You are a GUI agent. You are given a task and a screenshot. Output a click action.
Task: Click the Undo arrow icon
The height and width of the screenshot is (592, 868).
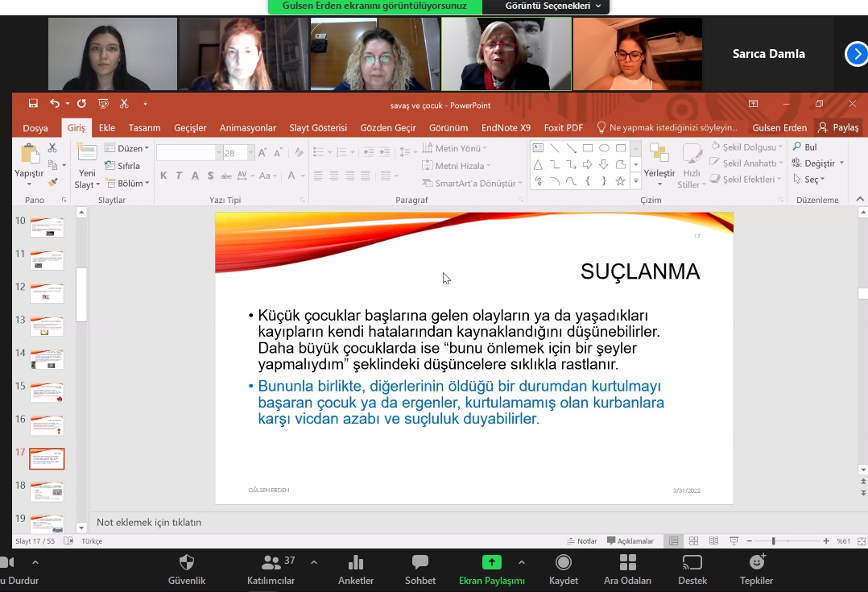[x=54, y=104]
